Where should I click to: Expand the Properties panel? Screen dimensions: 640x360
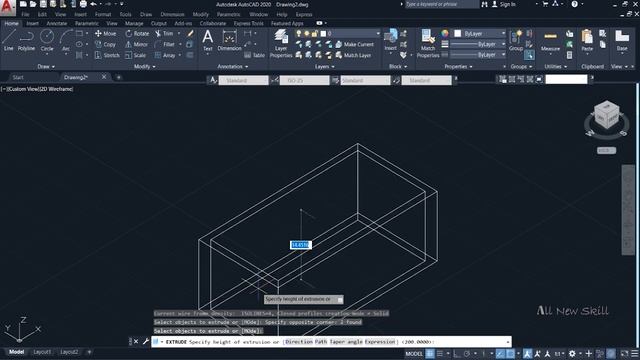[x=458, y=67]
